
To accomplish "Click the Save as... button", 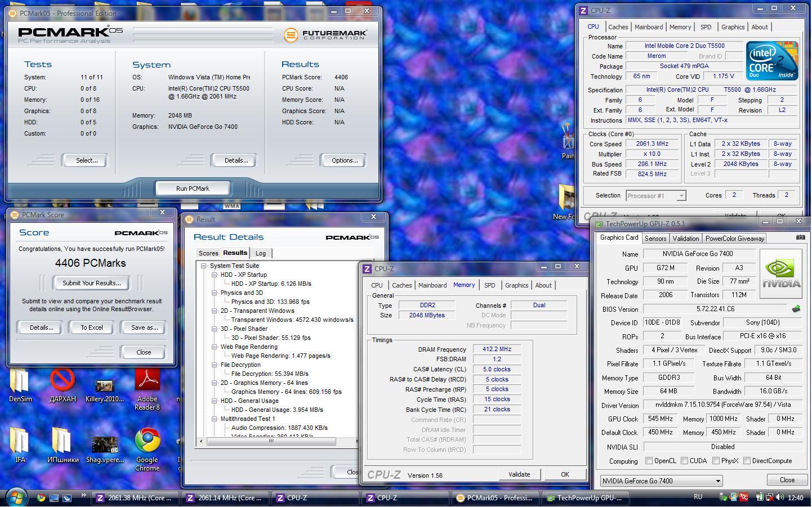I will (144, 327).
